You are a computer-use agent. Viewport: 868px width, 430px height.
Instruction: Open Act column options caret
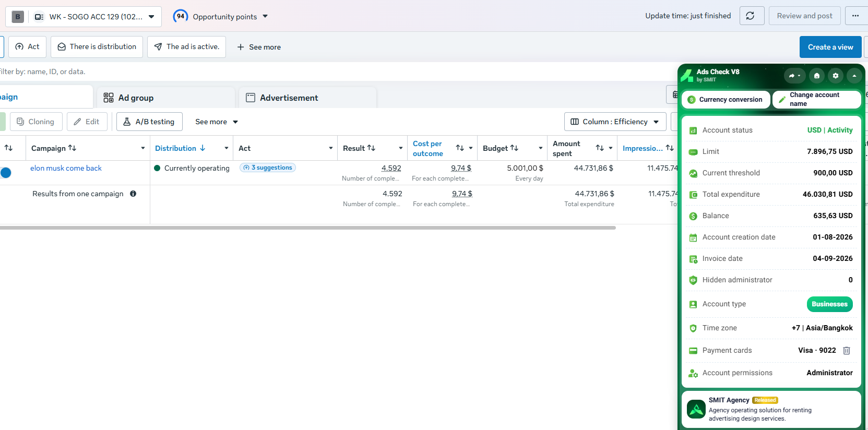pyautogui.click(x=331, y=148)
